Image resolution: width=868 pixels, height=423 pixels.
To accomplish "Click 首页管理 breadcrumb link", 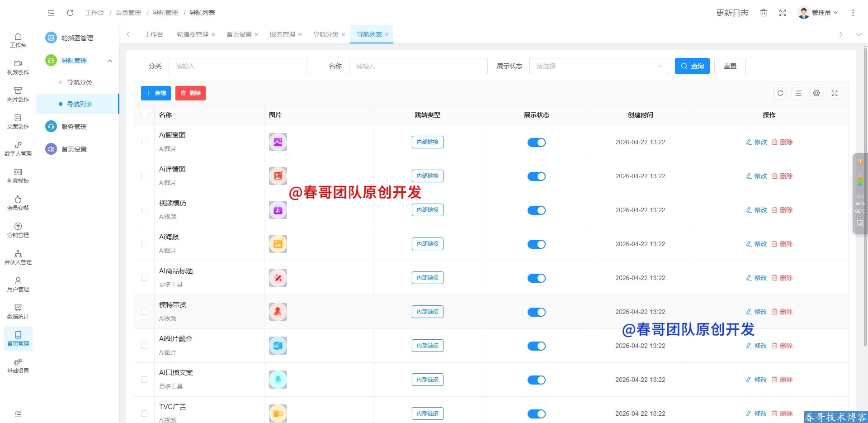I will 128,13.
